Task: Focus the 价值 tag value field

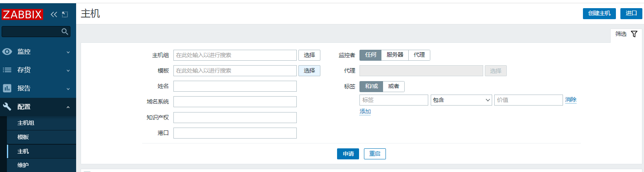Action: tap(528, 100)
